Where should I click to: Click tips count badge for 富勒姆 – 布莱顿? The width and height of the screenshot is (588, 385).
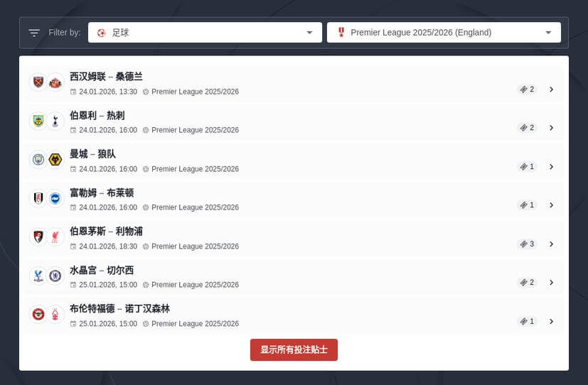(x=527, y=205)
